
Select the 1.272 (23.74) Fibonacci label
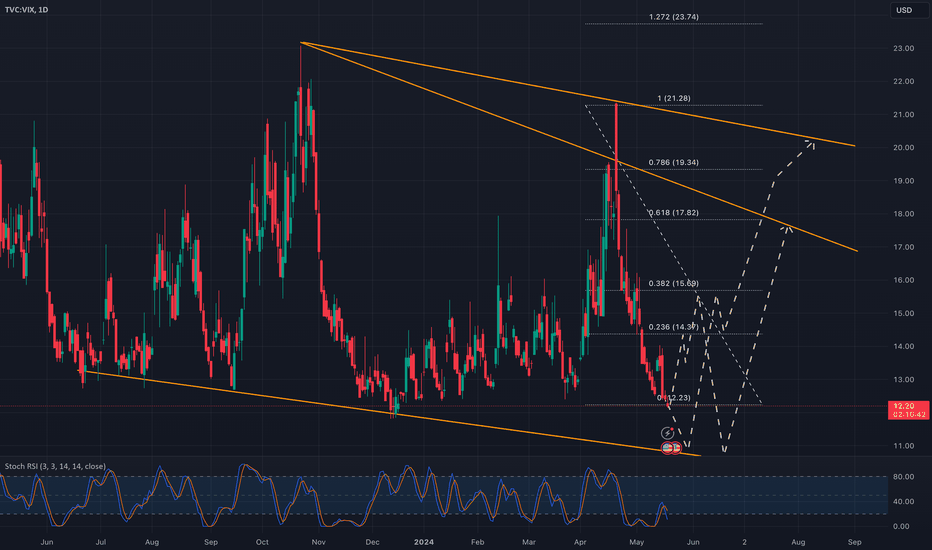pos(673,17)
